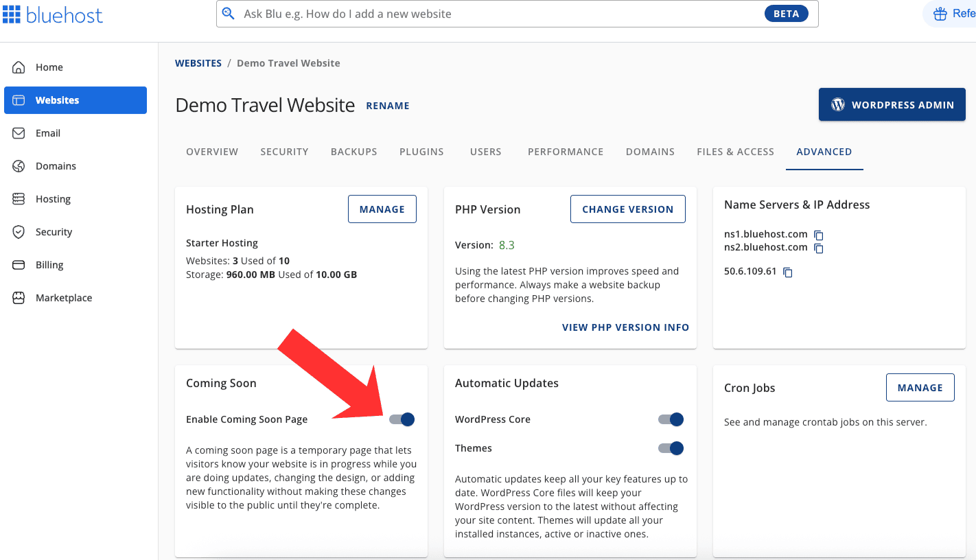
Task: Click the WordPress logo icon in admin button
Action: coord(838,105)
